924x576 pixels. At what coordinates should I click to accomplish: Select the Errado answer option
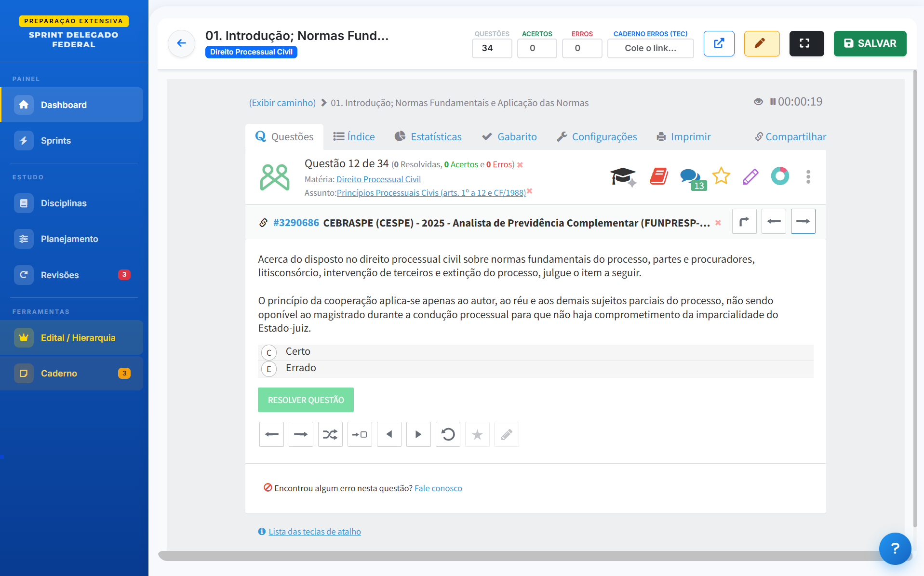[536, 369]
